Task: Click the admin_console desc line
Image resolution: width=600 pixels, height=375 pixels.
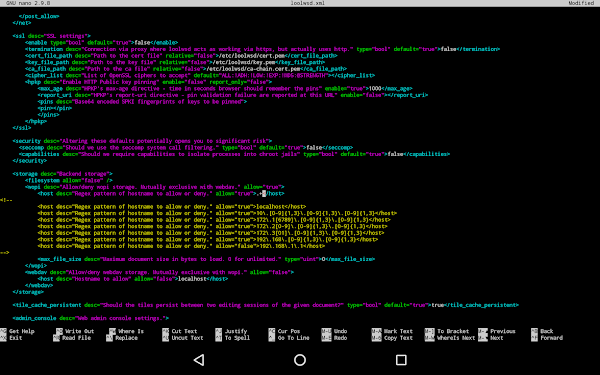Action: (90, 318)
